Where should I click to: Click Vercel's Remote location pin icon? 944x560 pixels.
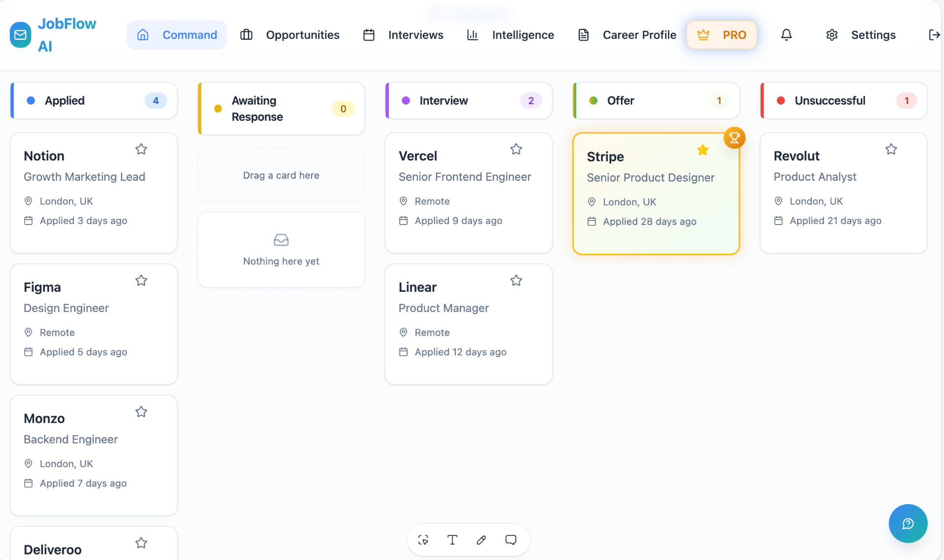tap(404, 201)
